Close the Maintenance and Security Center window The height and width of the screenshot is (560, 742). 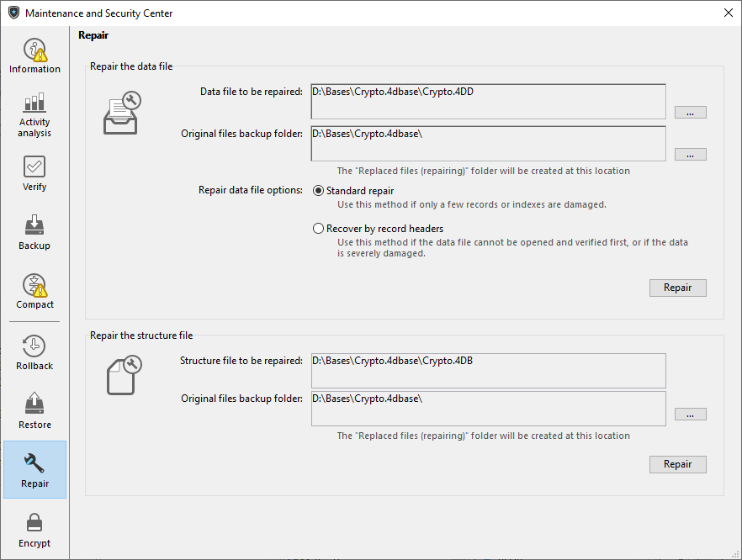(x=728, y=13)
